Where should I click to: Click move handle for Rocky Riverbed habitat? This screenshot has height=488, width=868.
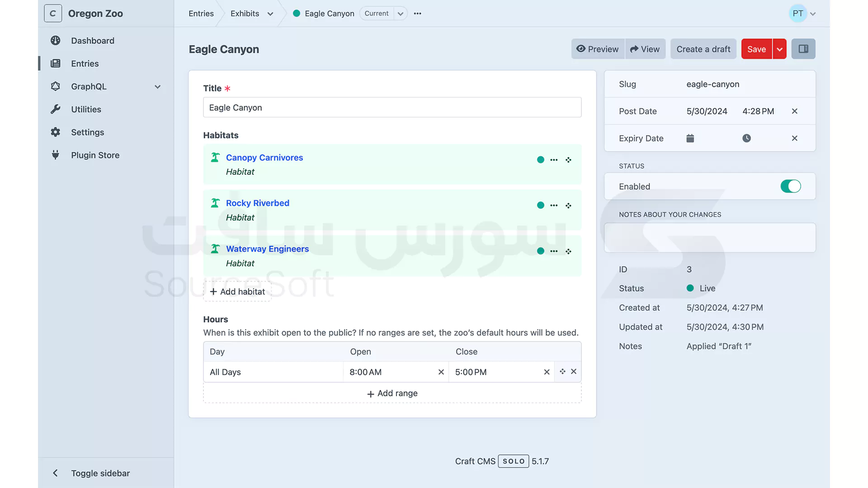[568, 206]
